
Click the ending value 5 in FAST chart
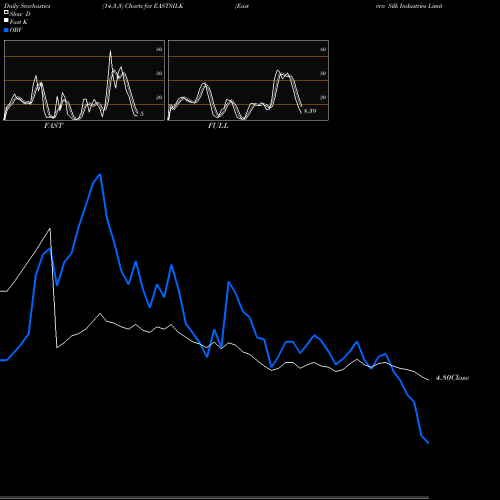click(142, 114)
